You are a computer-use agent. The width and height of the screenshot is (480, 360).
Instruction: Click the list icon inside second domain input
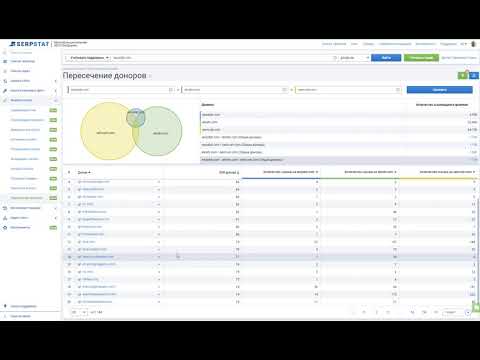[x=284, y=90]
